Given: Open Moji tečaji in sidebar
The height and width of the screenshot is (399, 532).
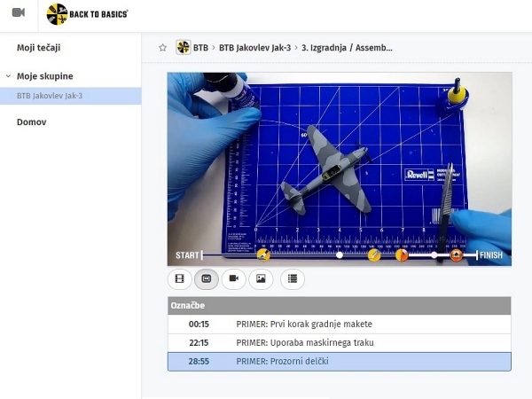Looking at the screenshot, I should pyautogui.click(x=38, y=48).
